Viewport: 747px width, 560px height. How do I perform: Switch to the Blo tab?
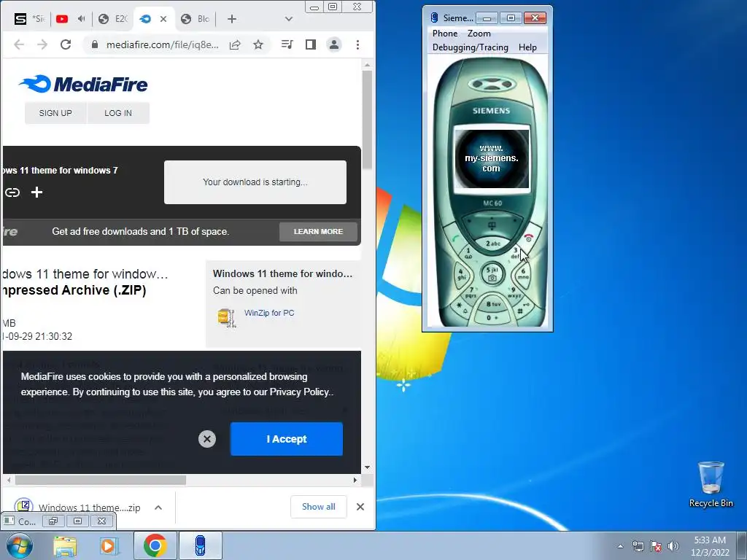[x=196, y=19]
